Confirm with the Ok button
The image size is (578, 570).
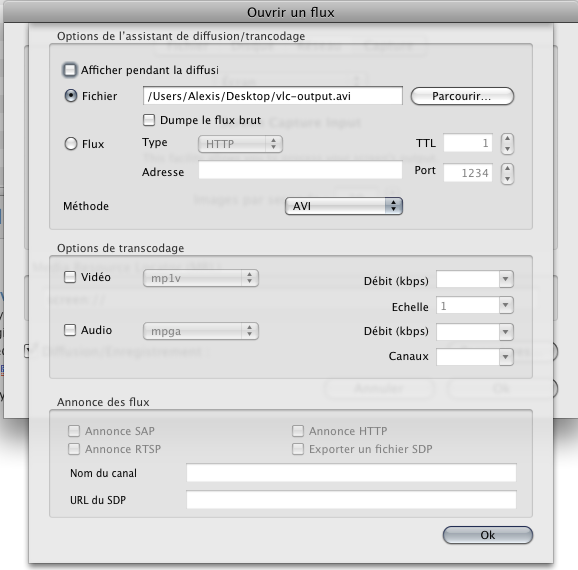tap(488, 535)
